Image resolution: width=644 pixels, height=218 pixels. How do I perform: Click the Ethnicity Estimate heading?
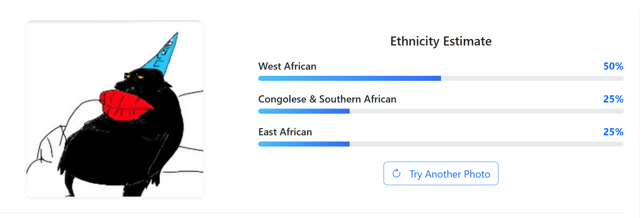(441, 41)
